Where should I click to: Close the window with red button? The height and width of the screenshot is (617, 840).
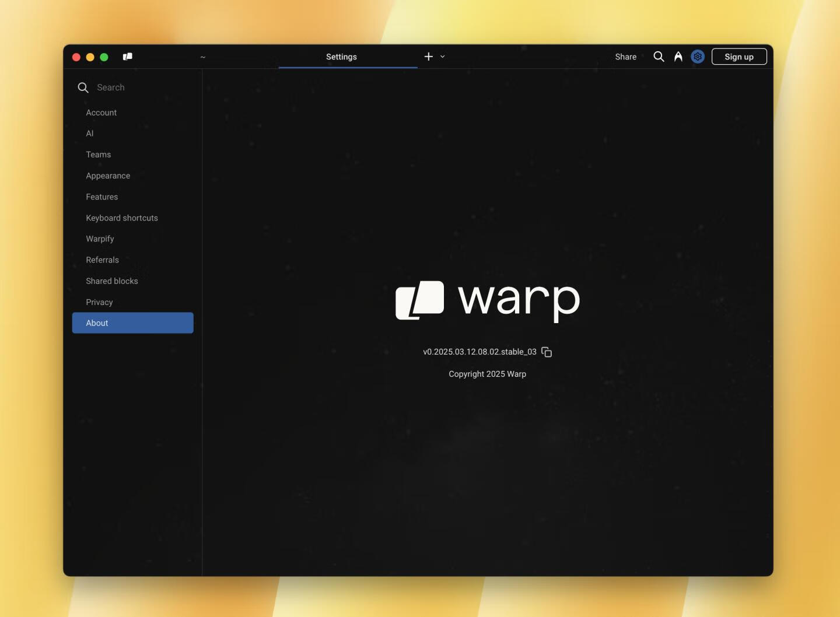point(76,57)
